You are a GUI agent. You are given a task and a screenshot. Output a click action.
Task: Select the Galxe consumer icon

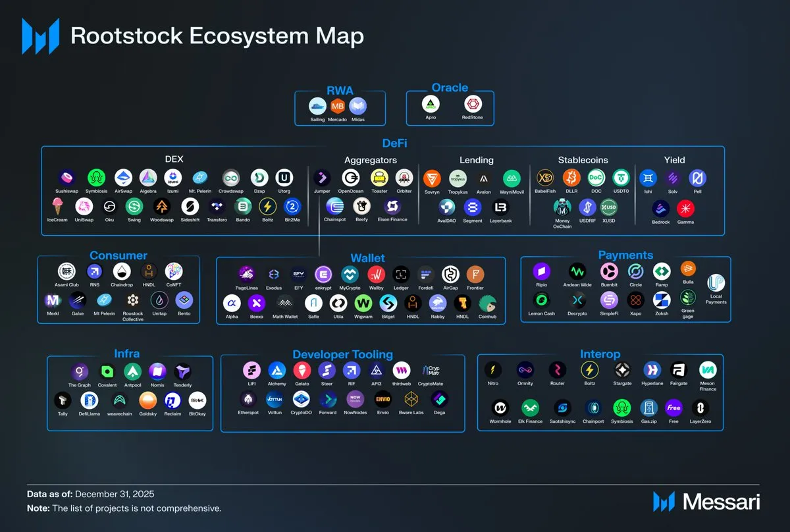[78, 300]
